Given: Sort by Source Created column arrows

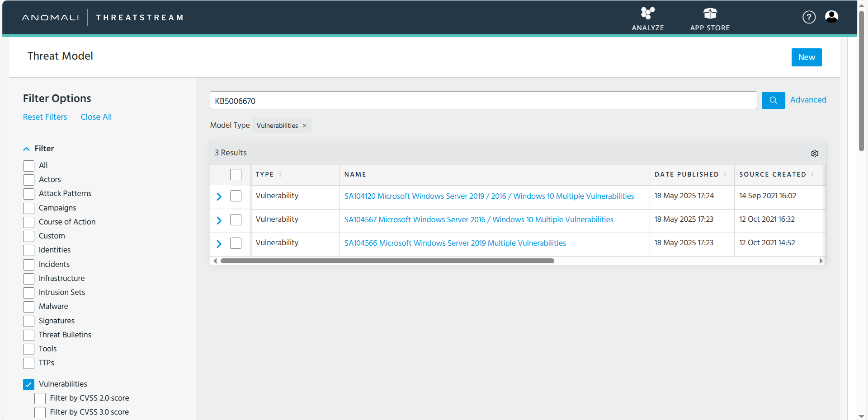Looking at the screenshot, I should coord(812,175).
